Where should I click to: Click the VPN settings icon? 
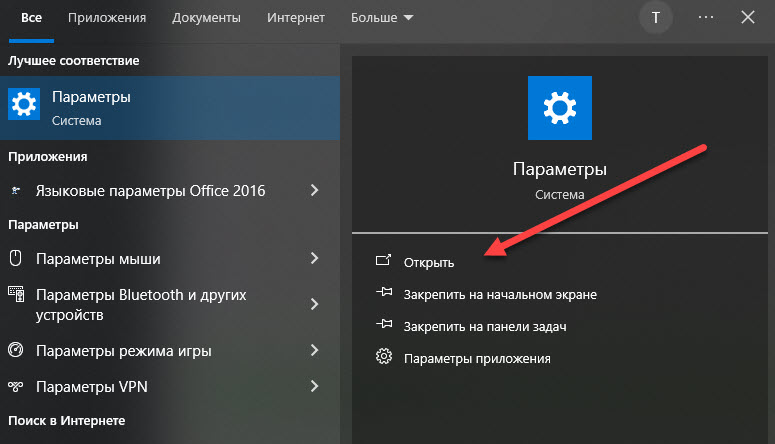(x=16, y=386)
